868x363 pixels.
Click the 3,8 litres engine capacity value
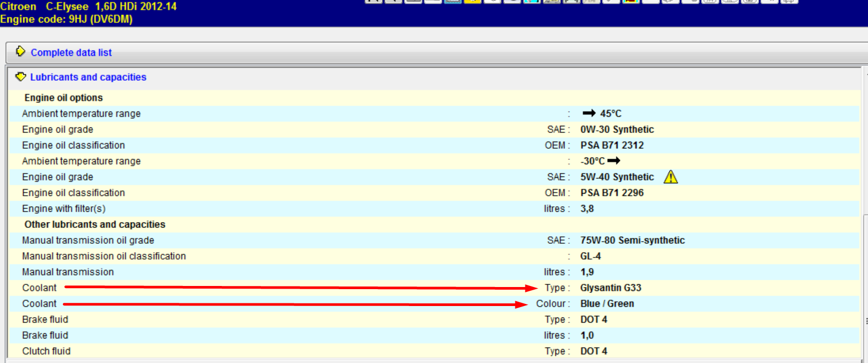tap(587, 208)
